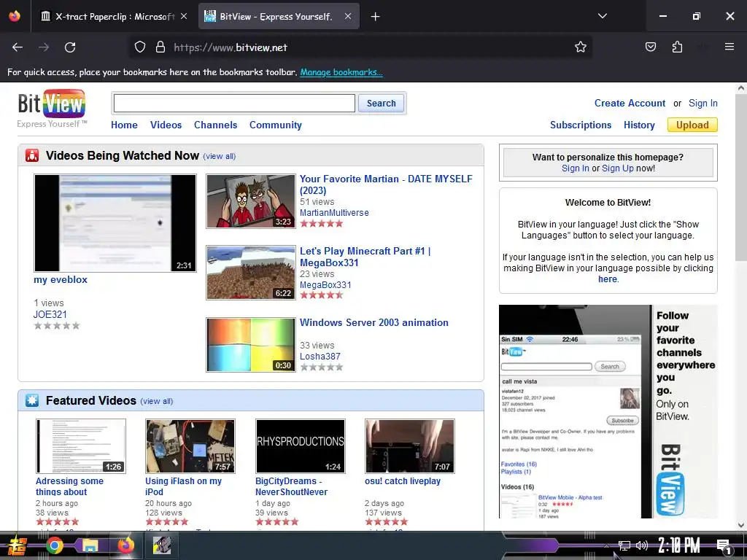Open the Extensions puzzle icon
747x560 pixels.
(677, 47)
